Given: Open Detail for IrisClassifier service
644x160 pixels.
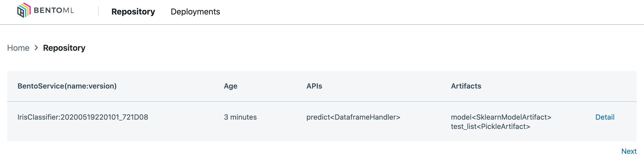Looking at the screenshot, I should click(x=605, y=117).
